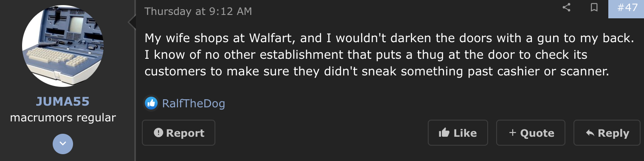Click the Thursday at 9:12 AM timestamp
Viewport: 644px width, 161px height.
[x=198, y=11]
